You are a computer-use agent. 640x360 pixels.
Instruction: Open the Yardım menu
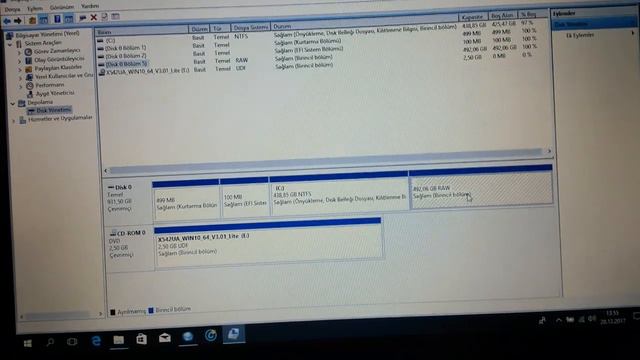point(90,6)
